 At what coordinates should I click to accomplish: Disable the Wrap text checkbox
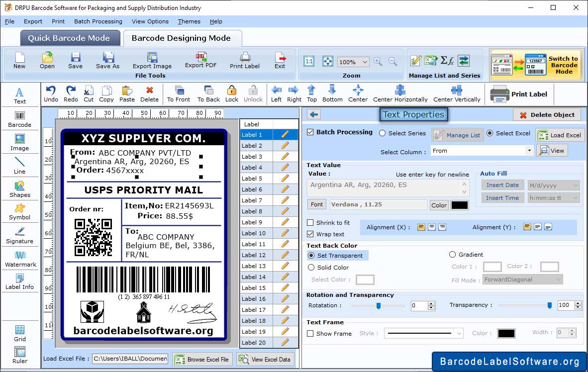point(310,234)
